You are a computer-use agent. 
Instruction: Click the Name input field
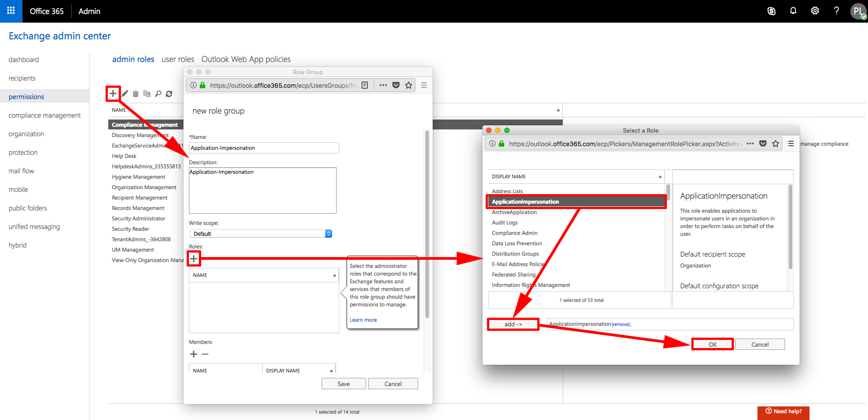click(x=264, y=148)
